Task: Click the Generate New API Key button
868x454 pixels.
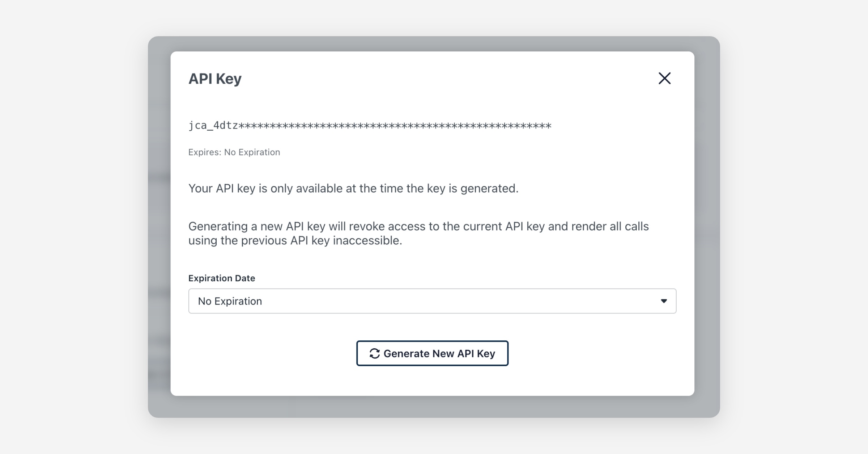Action: point(432,353)
